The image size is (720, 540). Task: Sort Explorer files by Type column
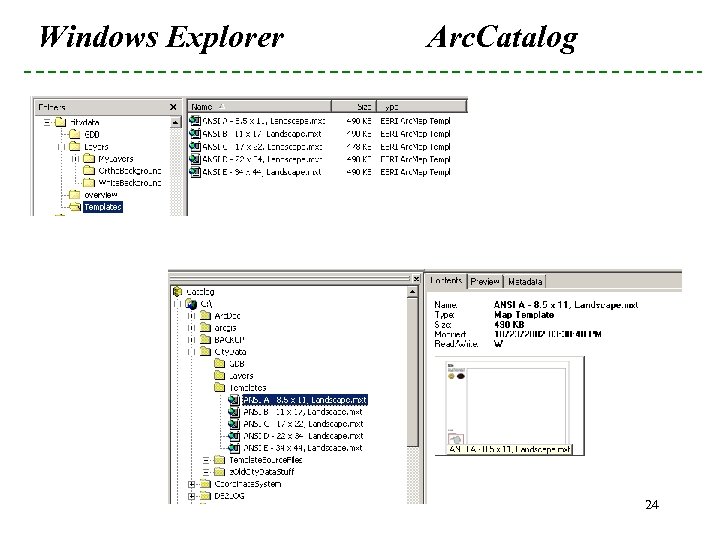[x=421, y=107]
